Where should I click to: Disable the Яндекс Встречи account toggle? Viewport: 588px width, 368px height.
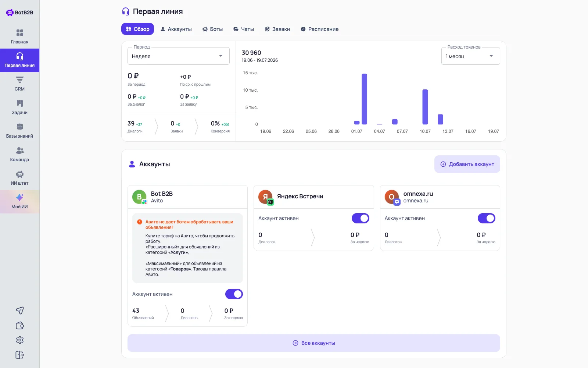(x=361, y=218)
